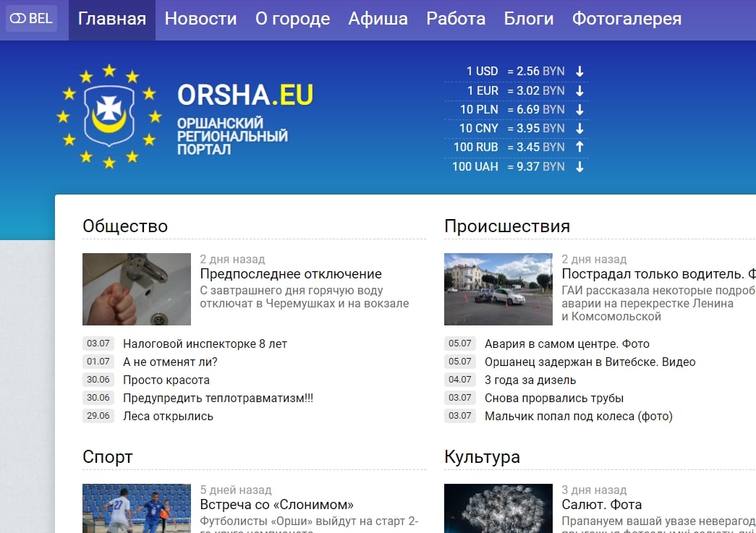Open Мальчик попал под колеса (фото)

pyautogui.click(x=579, y=416)
